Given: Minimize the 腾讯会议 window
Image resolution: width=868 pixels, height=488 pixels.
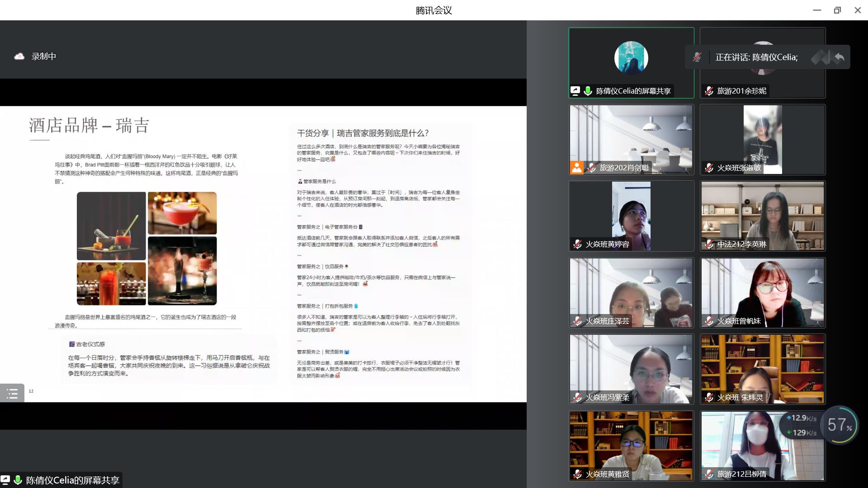Looking at the screenshot, I should point(817,10).
